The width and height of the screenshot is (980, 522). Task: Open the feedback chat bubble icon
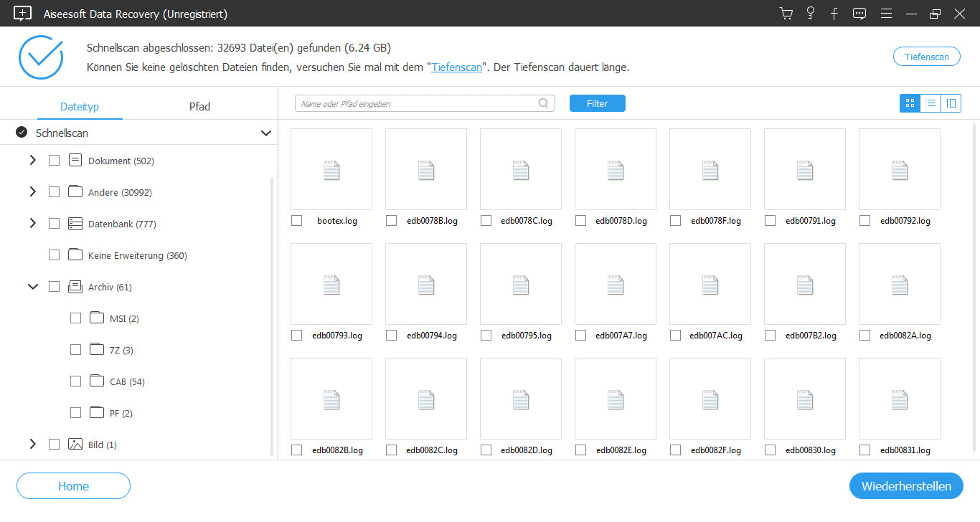click(859, 14)
